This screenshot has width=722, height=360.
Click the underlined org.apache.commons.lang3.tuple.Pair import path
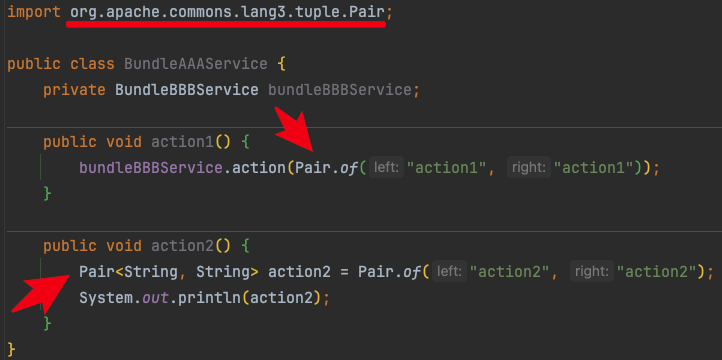tap(227, 12)
